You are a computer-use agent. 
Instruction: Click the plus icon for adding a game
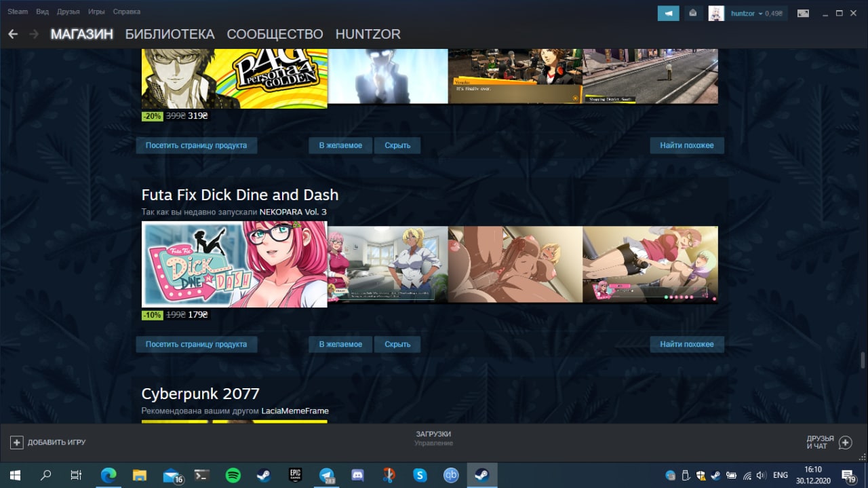tap(17, 443)
